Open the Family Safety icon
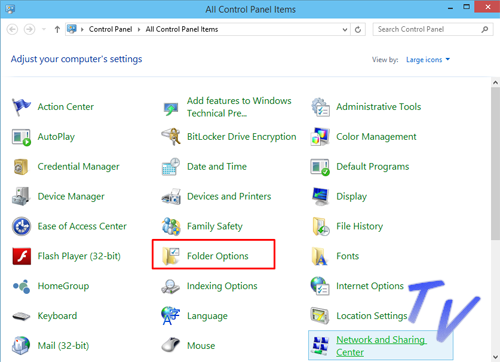 [x=171, y=226]
